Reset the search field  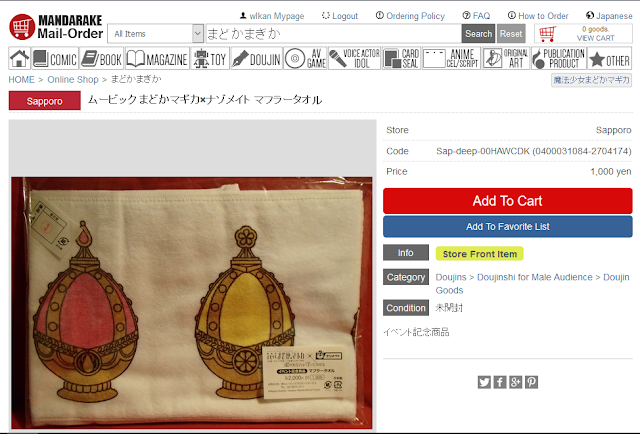(x=511, y=33)
